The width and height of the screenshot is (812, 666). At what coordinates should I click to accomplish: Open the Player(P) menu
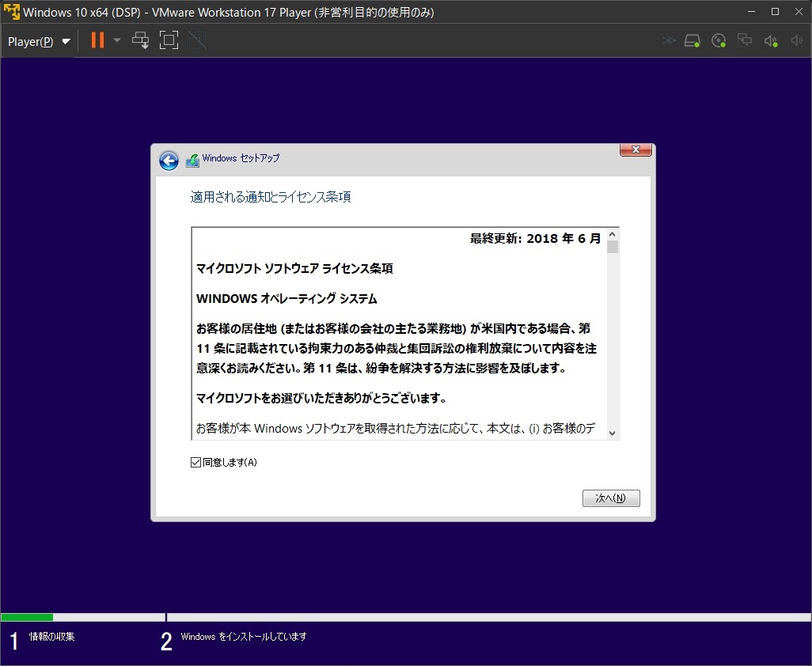[31, 41]
